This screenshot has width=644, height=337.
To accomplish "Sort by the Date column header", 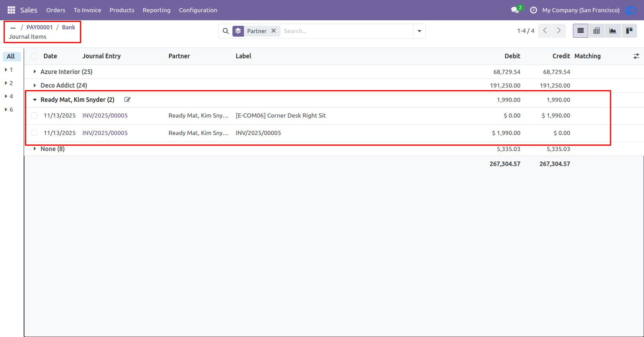I will (50, 56).
